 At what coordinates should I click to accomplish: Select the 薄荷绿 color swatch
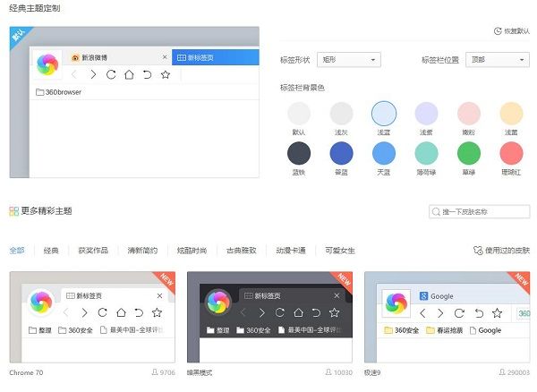pyautogui.click(x=426, y=152)
